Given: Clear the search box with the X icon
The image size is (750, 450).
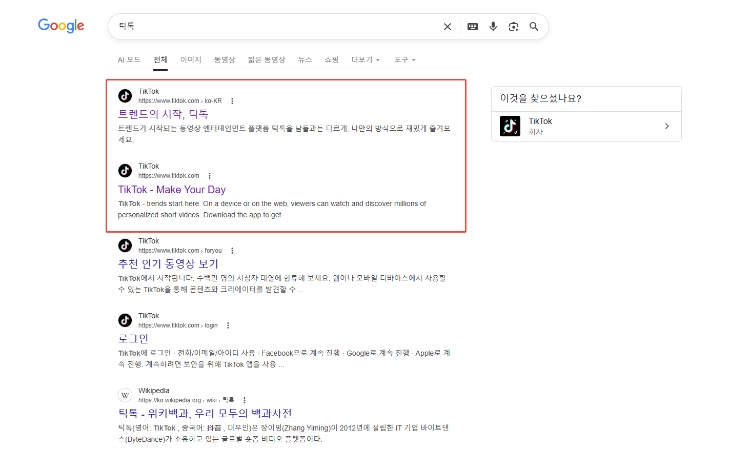Looking at the screenshot, I should point(447,27).
